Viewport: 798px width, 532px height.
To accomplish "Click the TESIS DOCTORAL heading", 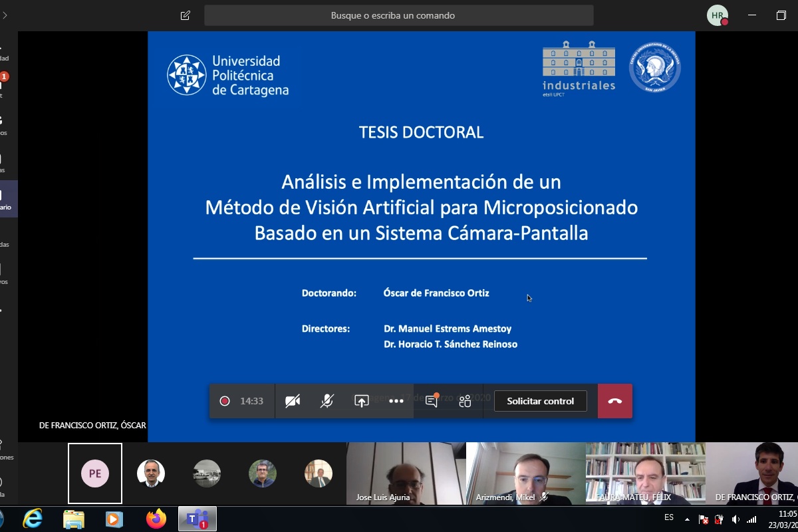I will (421, 132).
